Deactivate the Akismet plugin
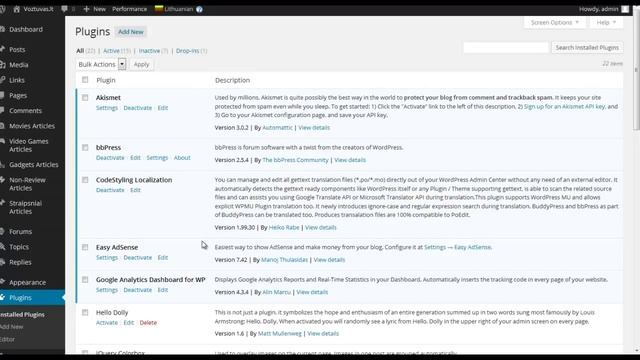Image resolution: width=640 pixels, height=360 pixels. click(x=138, y=108)
